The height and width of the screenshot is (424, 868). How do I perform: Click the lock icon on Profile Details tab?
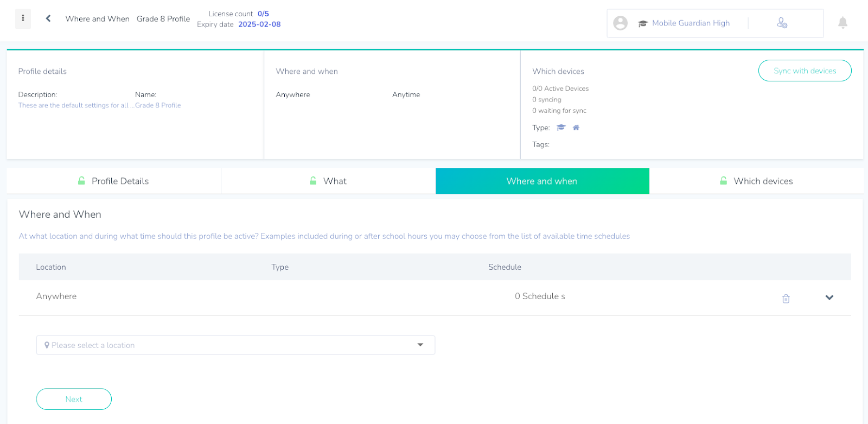[81, 181]
